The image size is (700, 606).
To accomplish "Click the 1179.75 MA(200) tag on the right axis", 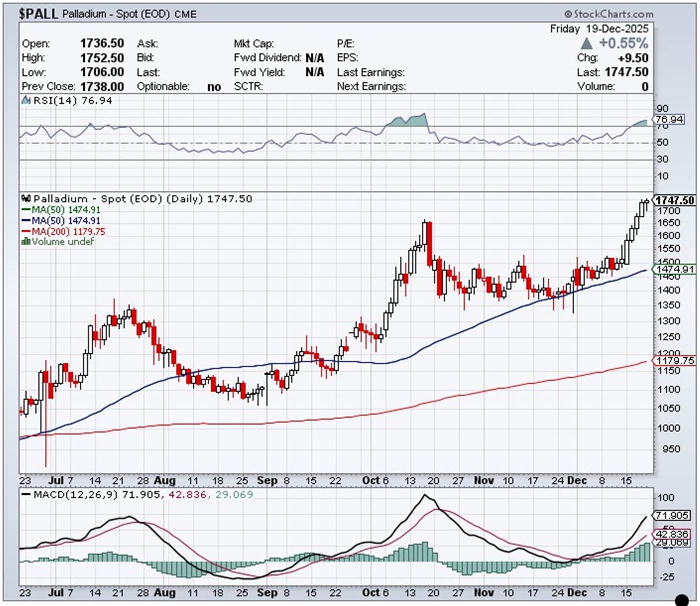I will click(x=675, y=361).
